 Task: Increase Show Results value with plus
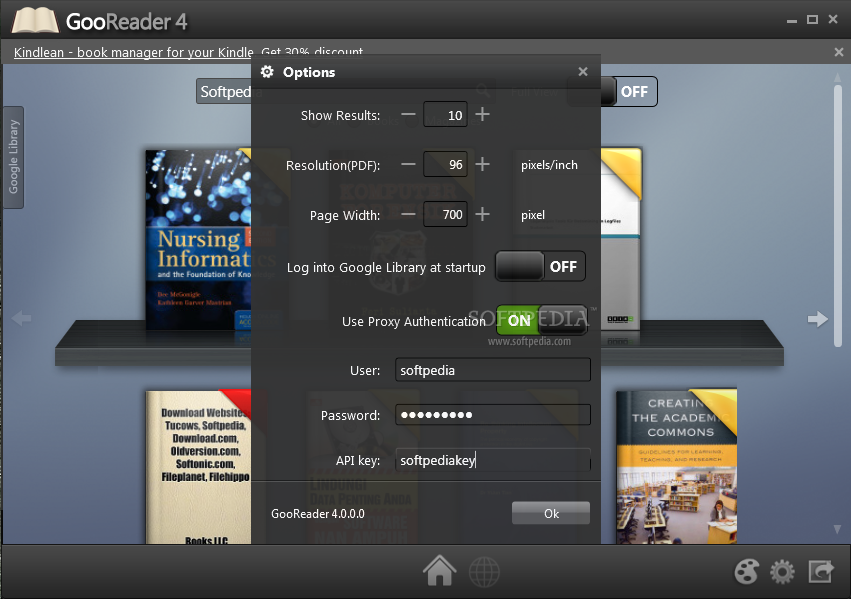pyautogui.click(x=482, y=114)
